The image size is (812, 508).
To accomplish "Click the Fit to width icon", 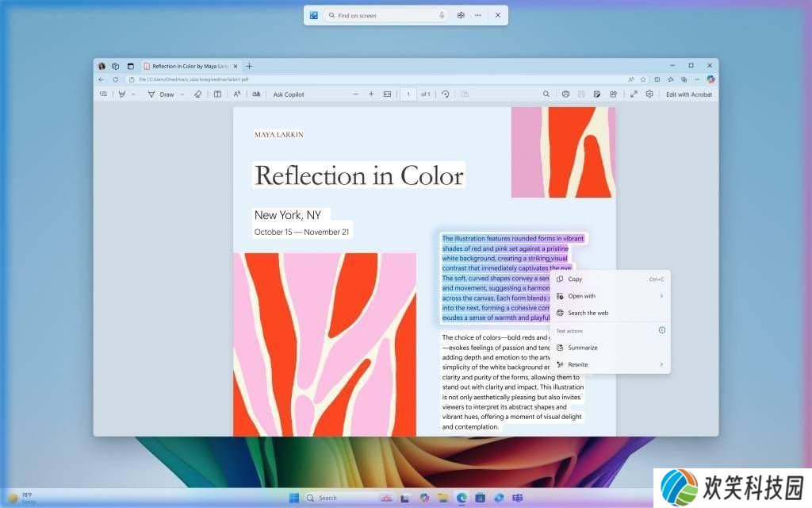I will pyautogui.click(x=387, y=94).
